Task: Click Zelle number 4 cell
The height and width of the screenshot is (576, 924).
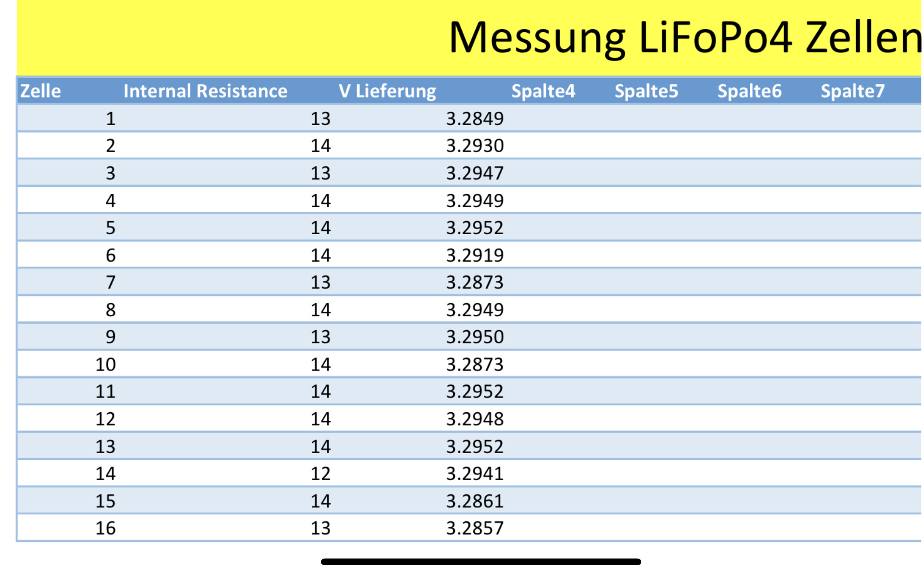Action: pos(111,201)
